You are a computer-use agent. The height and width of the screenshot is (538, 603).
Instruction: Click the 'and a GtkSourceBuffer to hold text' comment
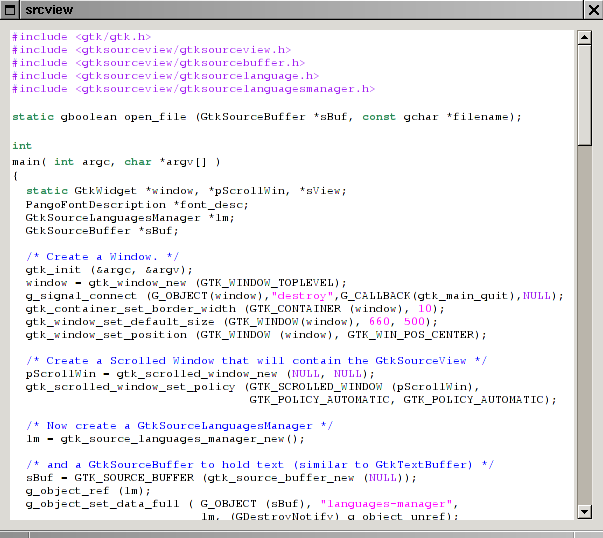coord(260,465)
